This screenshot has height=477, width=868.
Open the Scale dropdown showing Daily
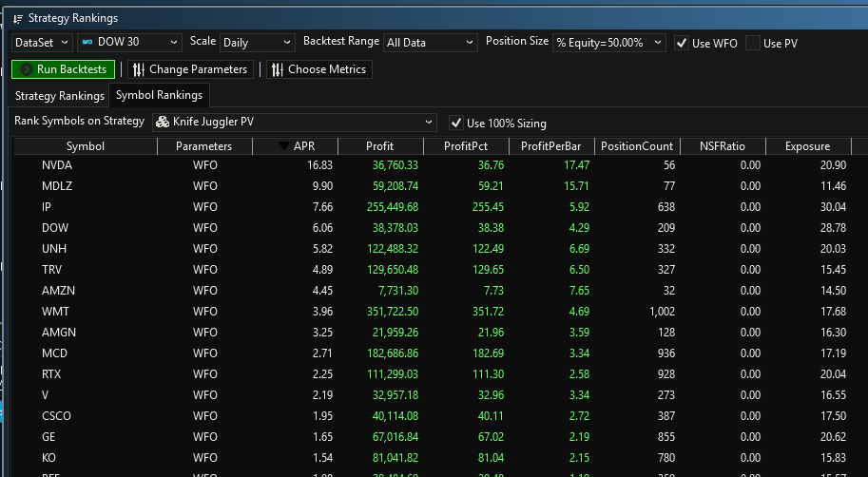(258, 43)
